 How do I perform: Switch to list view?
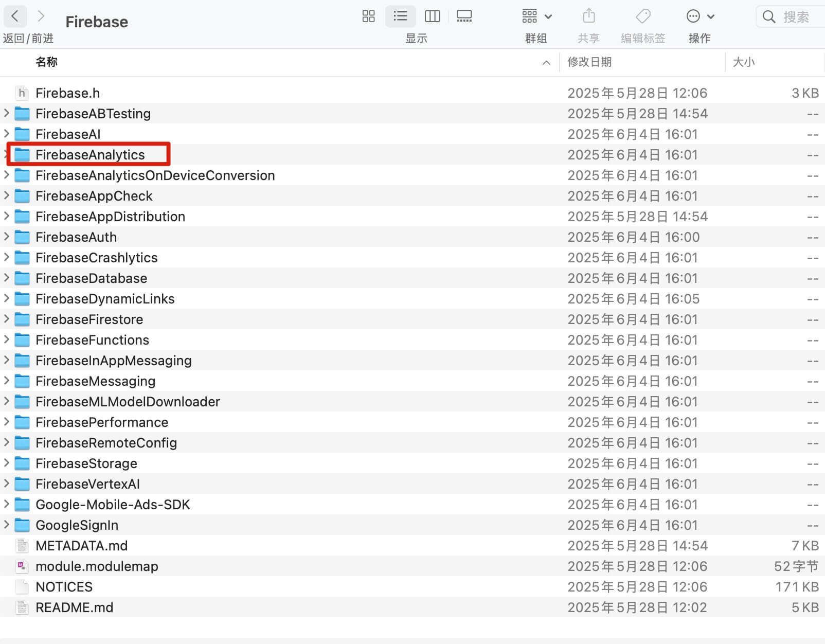(x=400, y=16)
